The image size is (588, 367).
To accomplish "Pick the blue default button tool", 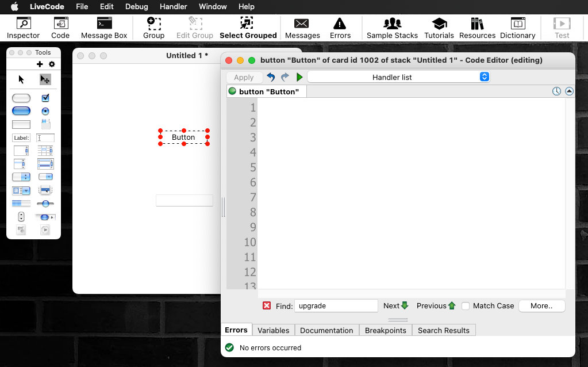I will coord(21,111).
